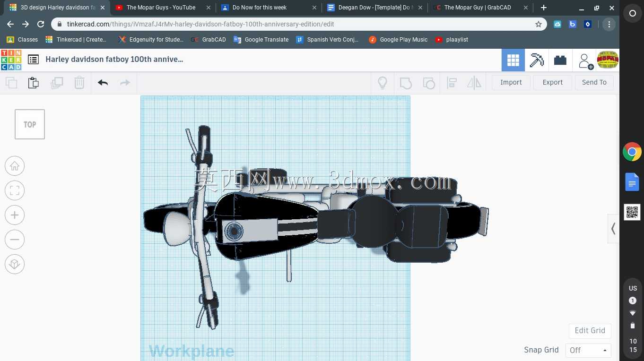Click the Delete trash icon
Screen dimensions: 644x361
tap(79, 83)
